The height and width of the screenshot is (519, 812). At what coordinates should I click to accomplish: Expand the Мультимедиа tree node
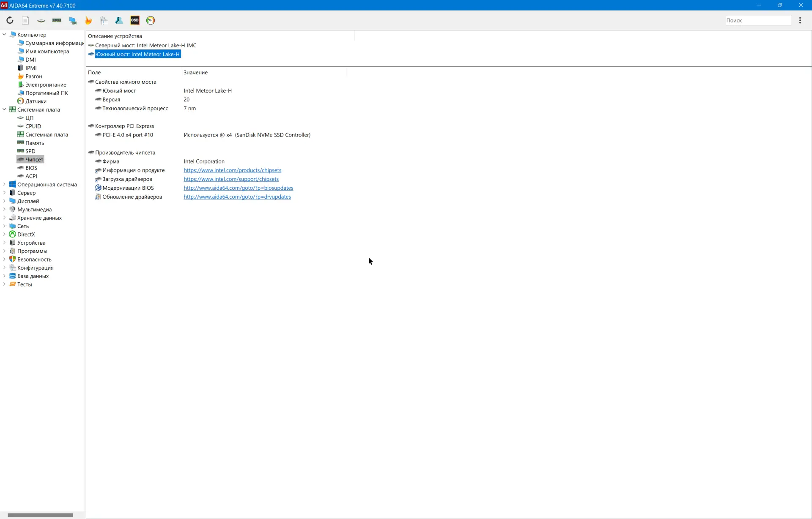coord(4,209)
